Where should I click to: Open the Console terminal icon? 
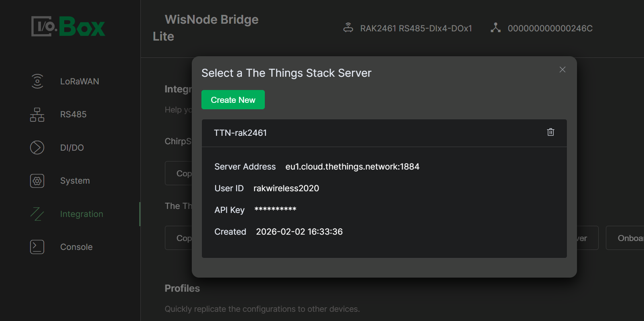pyautogui.click(x=37, y=247)
